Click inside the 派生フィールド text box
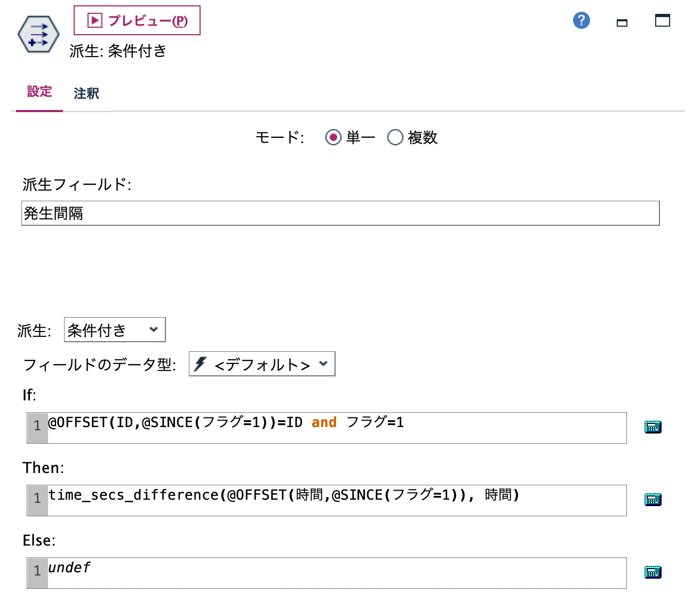This screenshot has height=599, width=700. click(x=340, y=214)
